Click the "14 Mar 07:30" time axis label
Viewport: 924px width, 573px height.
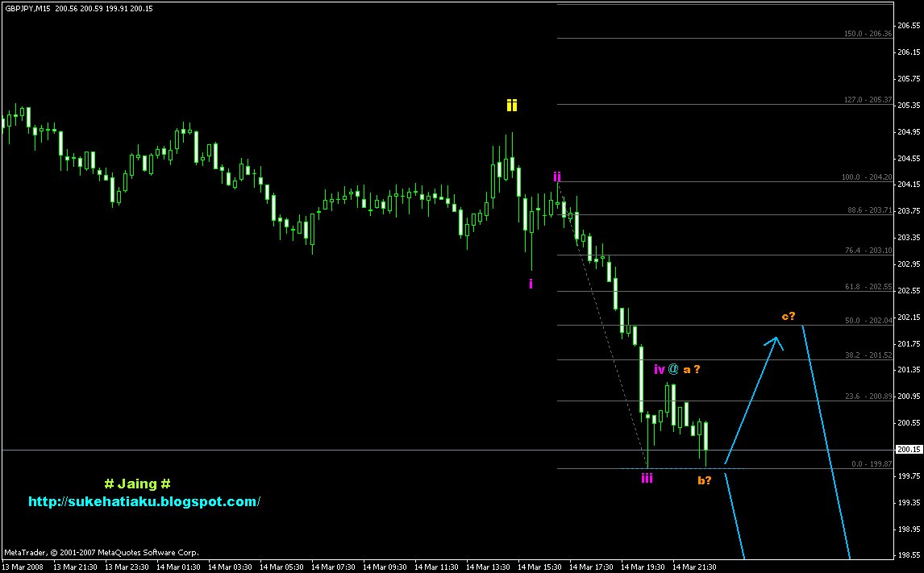(333, 567)
